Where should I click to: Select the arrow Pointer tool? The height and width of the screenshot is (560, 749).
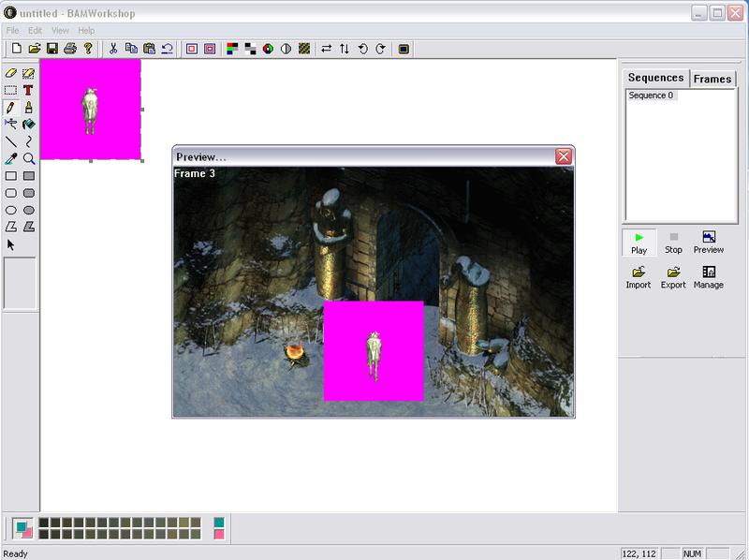[x=10, y=244]
